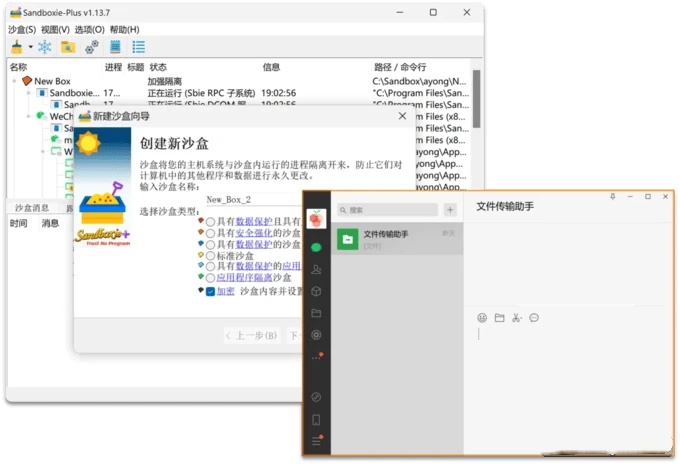This screenshot has width=680, height=464.
Task: Open the 安全强化 hyperlink
Action: point(254,233)
